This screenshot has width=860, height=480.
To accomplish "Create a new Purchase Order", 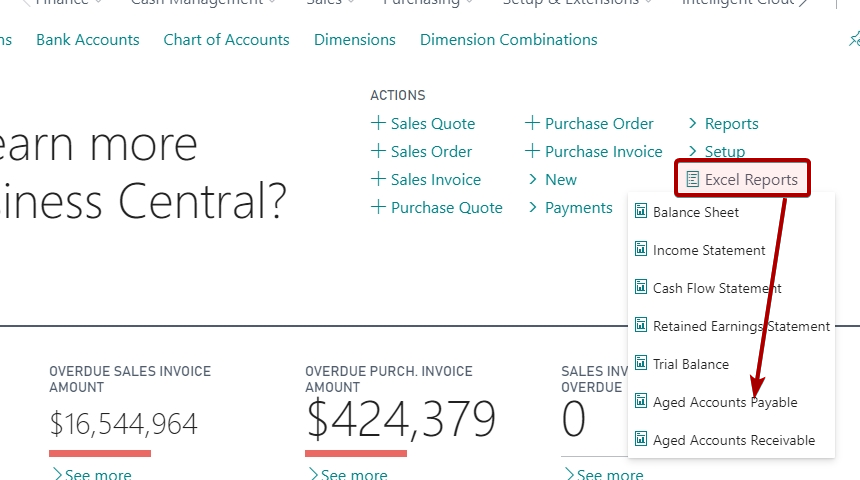I will pyautogui.click(x=599, y=123).
